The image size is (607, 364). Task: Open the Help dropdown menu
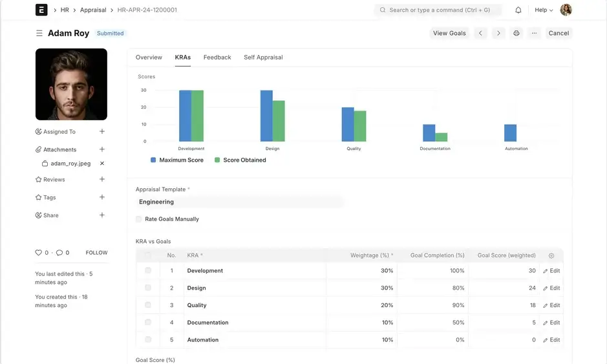point(544,10)
